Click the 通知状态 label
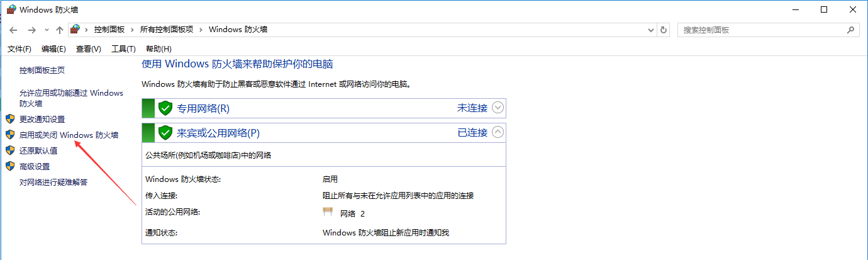868x260 pixels. click(161, 233)
